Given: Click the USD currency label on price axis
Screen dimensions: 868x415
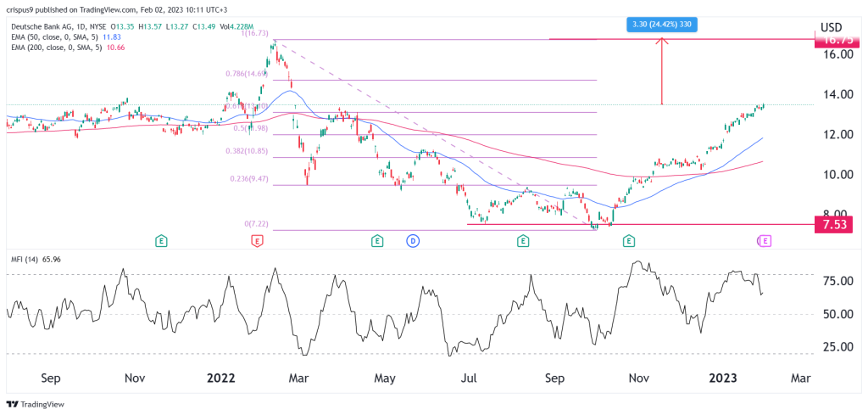Looking at the screenshot, I should pyautogui.click(x=831, y=27).
